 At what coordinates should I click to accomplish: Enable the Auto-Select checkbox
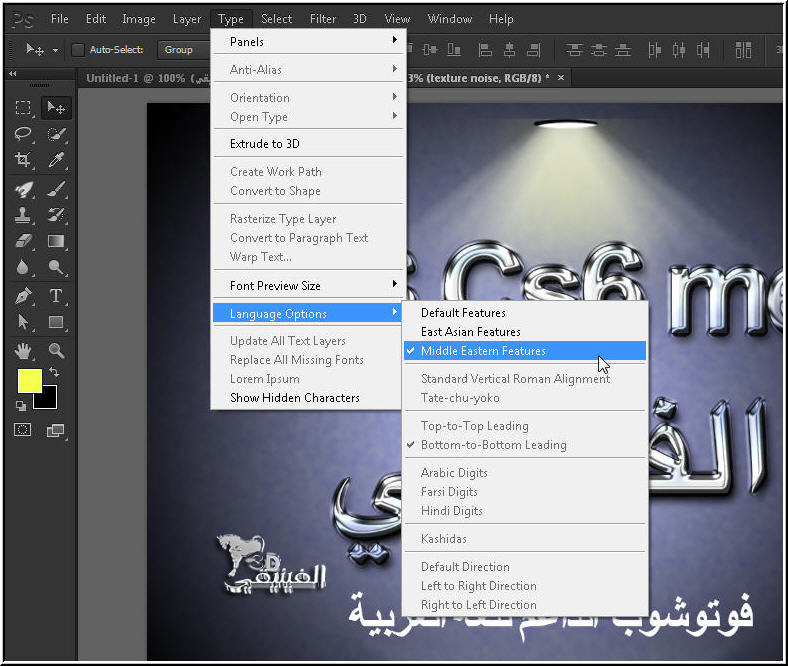click(x=78, y=50)
